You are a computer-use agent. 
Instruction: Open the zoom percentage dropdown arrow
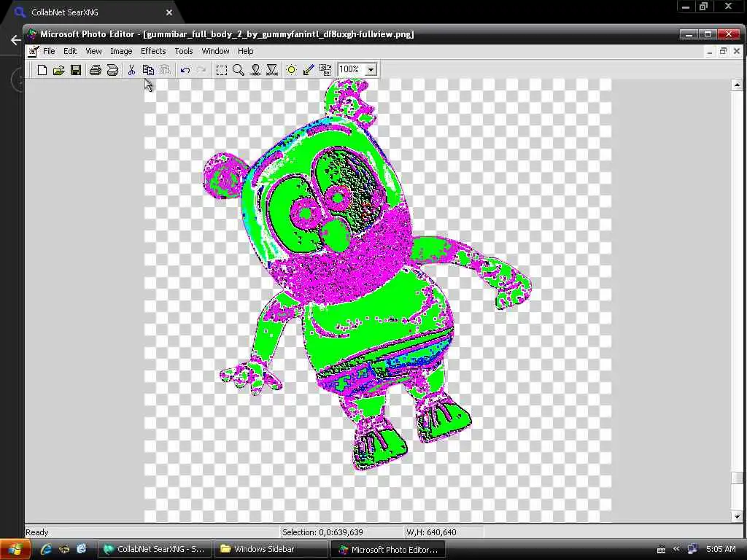[x=371, y=69]
